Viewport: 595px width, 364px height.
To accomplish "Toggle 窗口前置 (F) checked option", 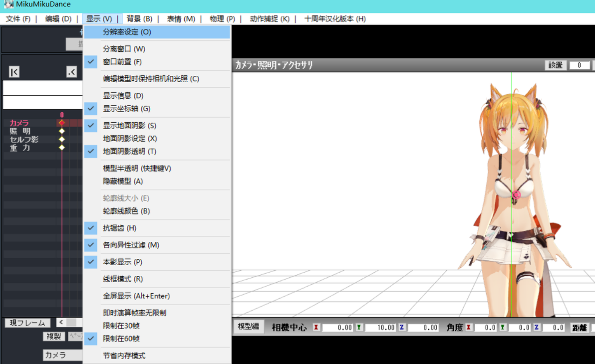I will coord(157,62).
